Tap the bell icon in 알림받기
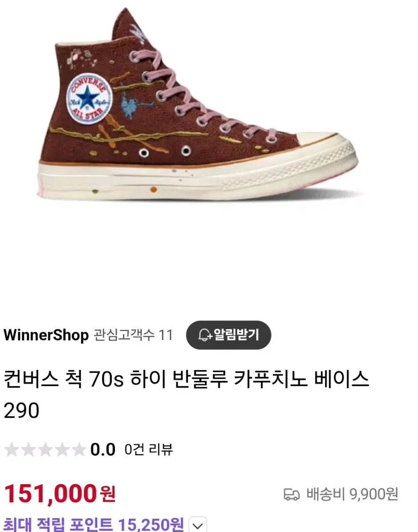Viewport: 418px width, 532px height. click(205, 335)
